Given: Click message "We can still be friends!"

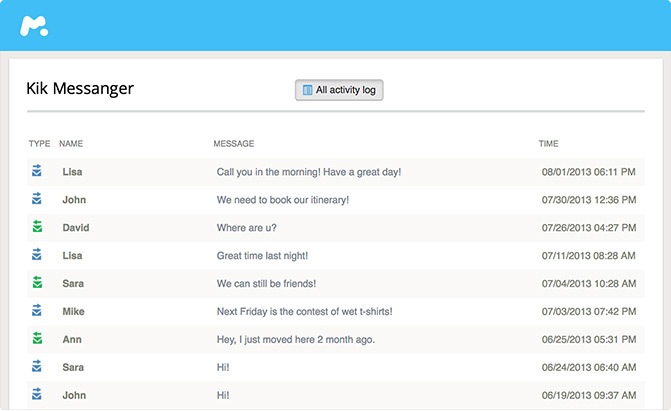Looking at the screenshot, I should [266, 283].
